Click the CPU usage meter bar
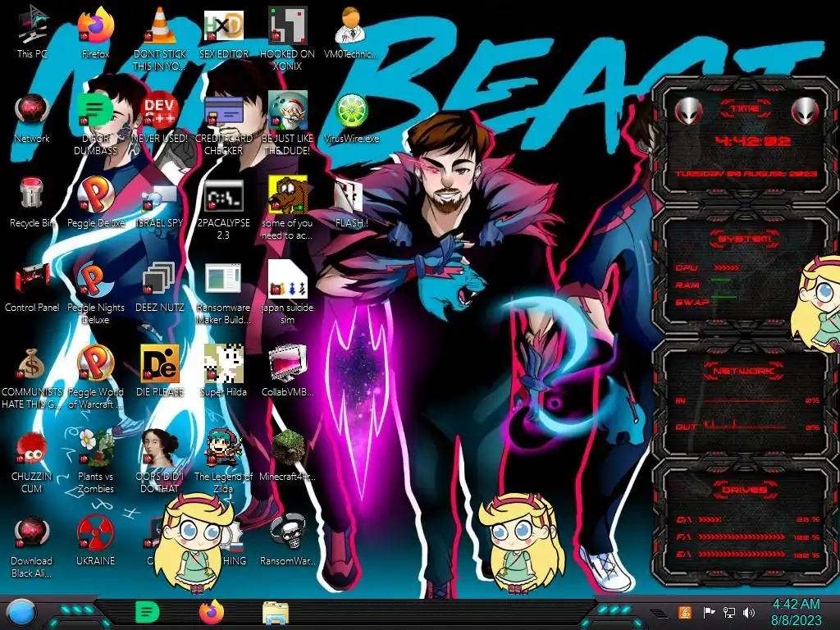Image resolution: width=840 pixels, height=630 pixels. pos(727,267)
